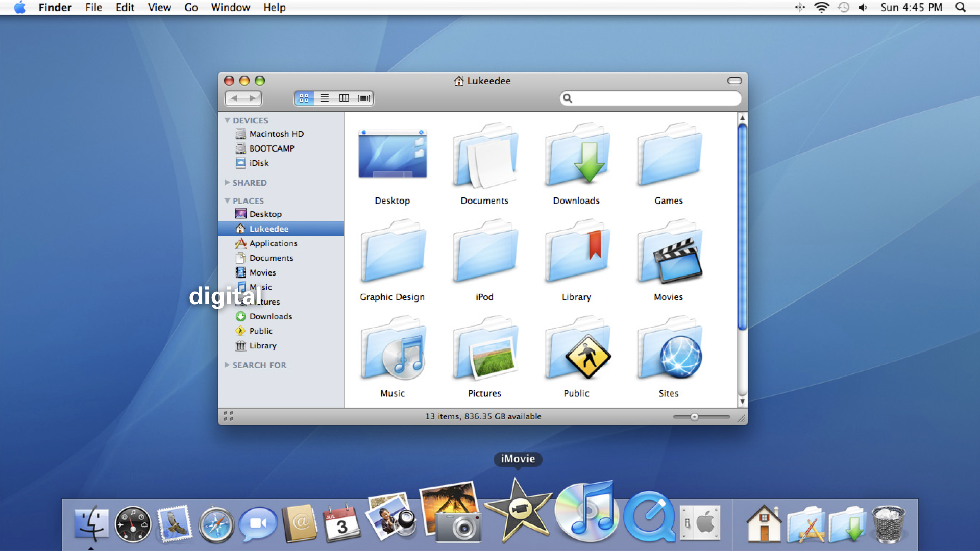
Task: Expand the SEARCH FOR sidebar section
Action: (x=228, y=364)
